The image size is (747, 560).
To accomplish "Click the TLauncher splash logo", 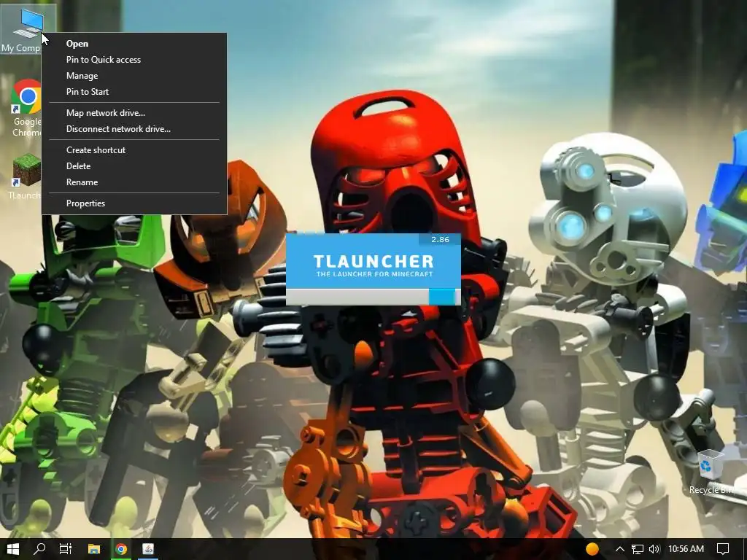I will (x=373, y=265).
